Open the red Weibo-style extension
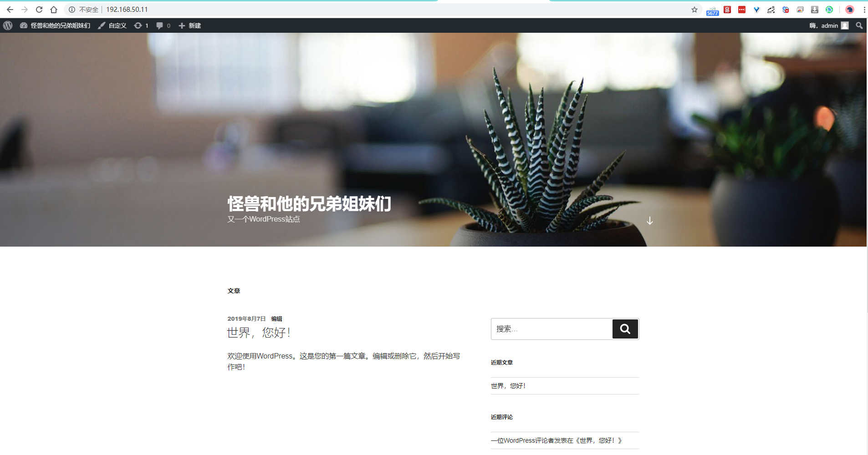The height and width of the screenshot is (455, 868). click(x=727, y=10)
